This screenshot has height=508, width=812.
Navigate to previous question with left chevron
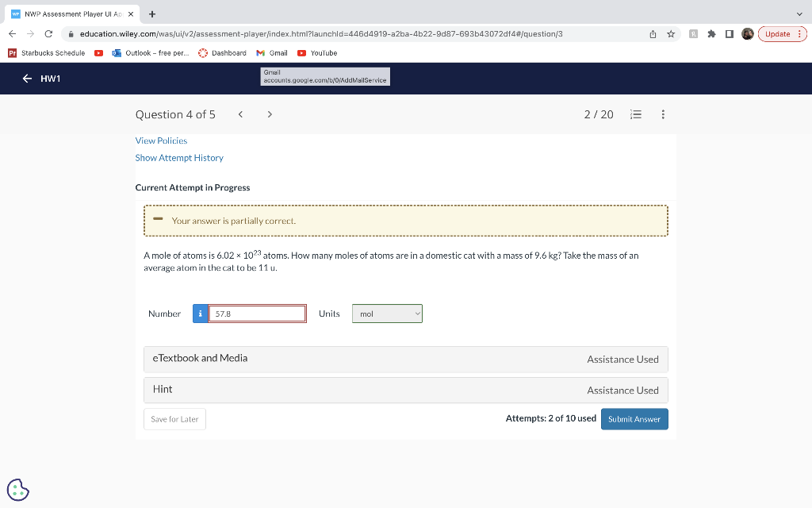240,114
